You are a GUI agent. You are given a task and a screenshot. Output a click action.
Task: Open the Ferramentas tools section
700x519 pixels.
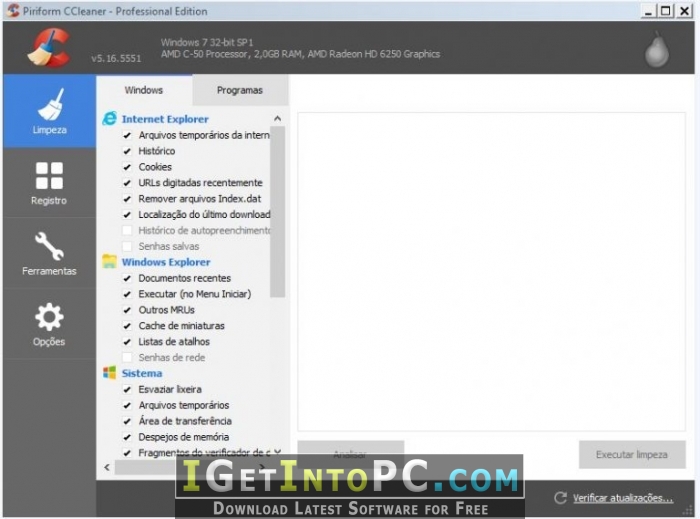click(49, 253)
